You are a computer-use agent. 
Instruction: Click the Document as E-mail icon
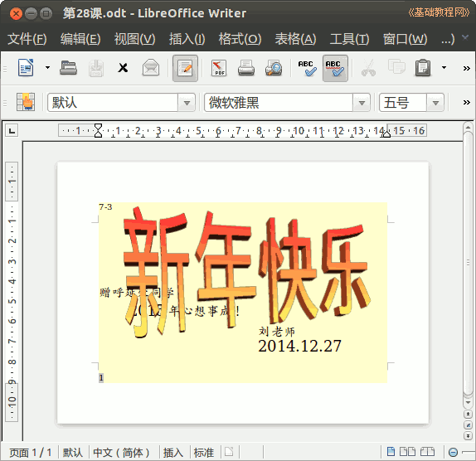[x=151, y=68]
